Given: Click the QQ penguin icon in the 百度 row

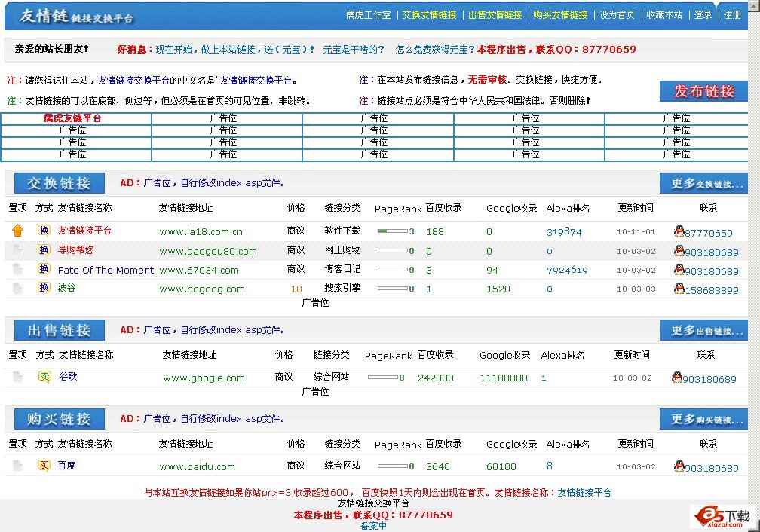Looking at the screenshot, I should click(x=679, y=466).
